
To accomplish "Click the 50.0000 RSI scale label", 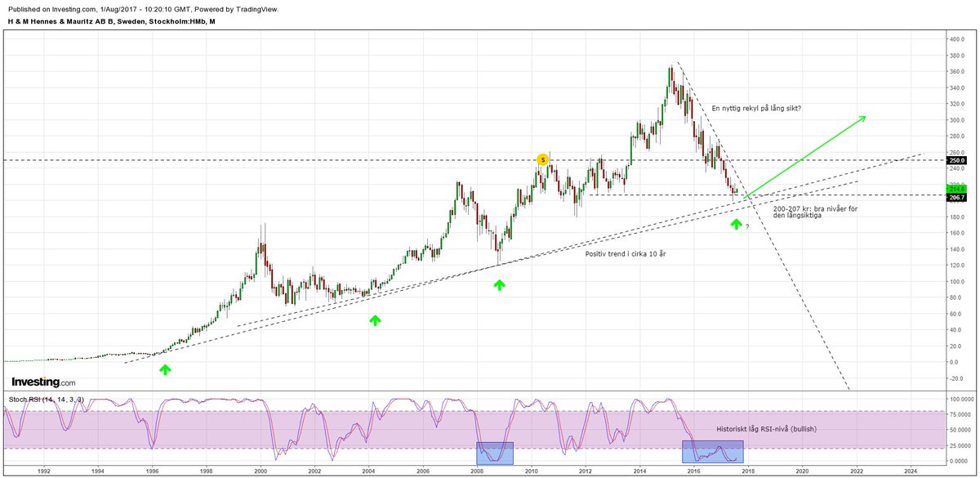I will (960, 430).
